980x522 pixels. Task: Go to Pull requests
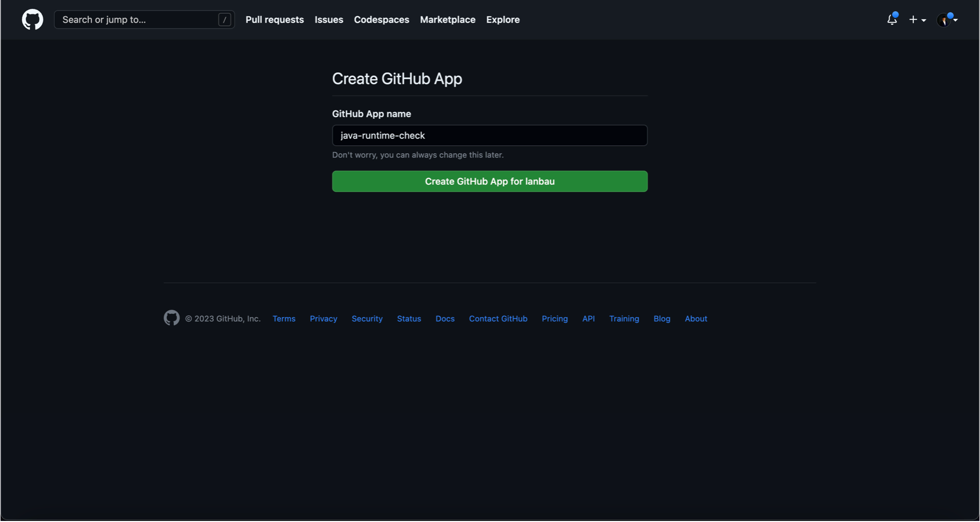coord(275,20)
